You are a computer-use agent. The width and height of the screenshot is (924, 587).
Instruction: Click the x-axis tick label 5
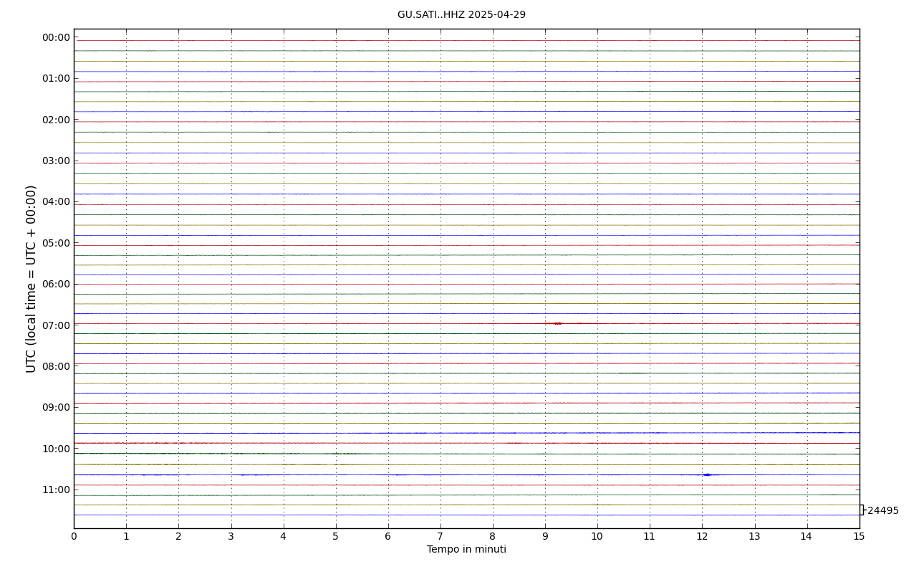tap(335, 537)
